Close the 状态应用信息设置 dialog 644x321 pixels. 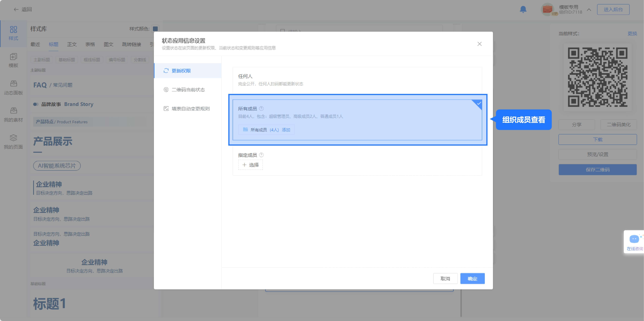coord(479,44)
